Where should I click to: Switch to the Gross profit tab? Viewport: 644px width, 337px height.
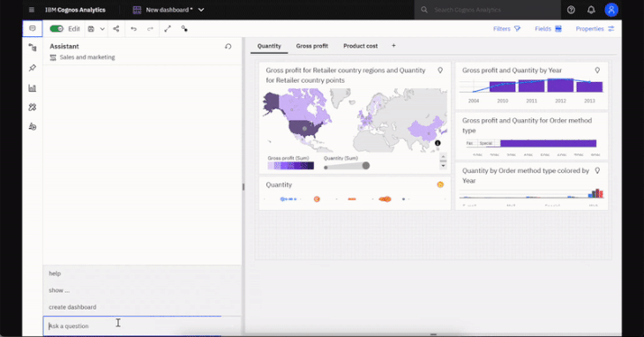pos(312,46)
